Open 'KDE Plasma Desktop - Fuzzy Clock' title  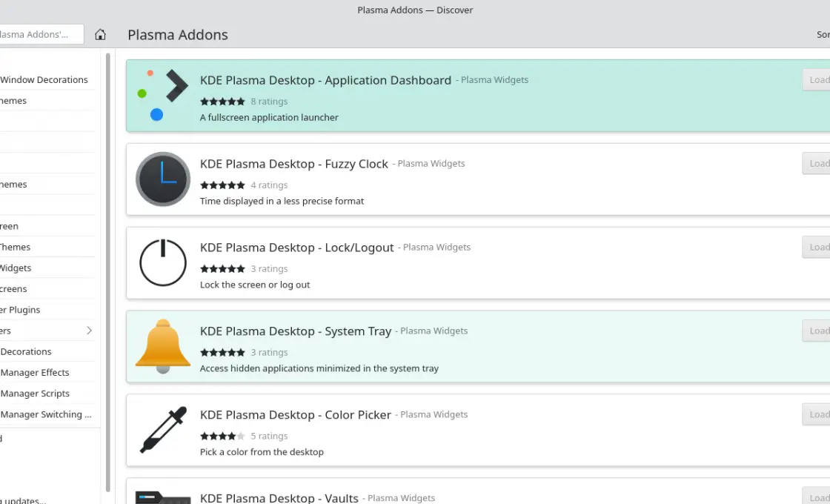(x=293, y=164)
